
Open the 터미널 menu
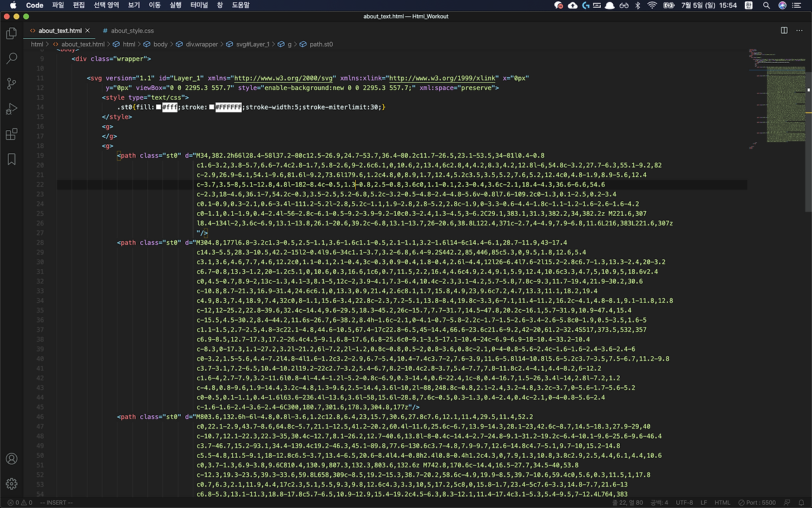pyautogui.click(x=200, y=5)
